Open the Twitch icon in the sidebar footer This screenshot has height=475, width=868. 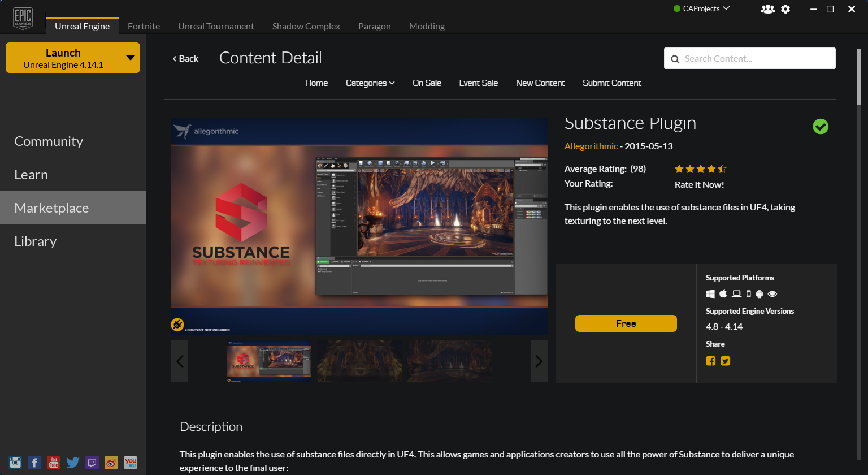point(92,463)
